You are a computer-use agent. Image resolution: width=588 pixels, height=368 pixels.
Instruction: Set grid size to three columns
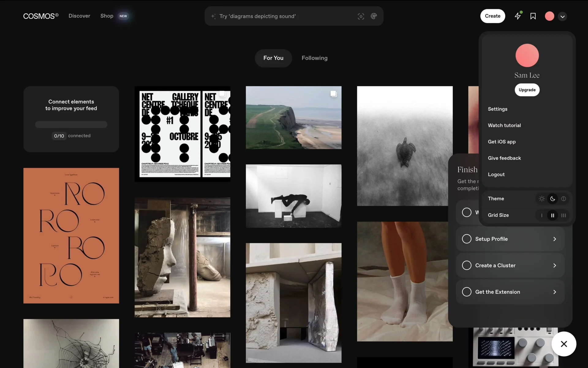563,215
